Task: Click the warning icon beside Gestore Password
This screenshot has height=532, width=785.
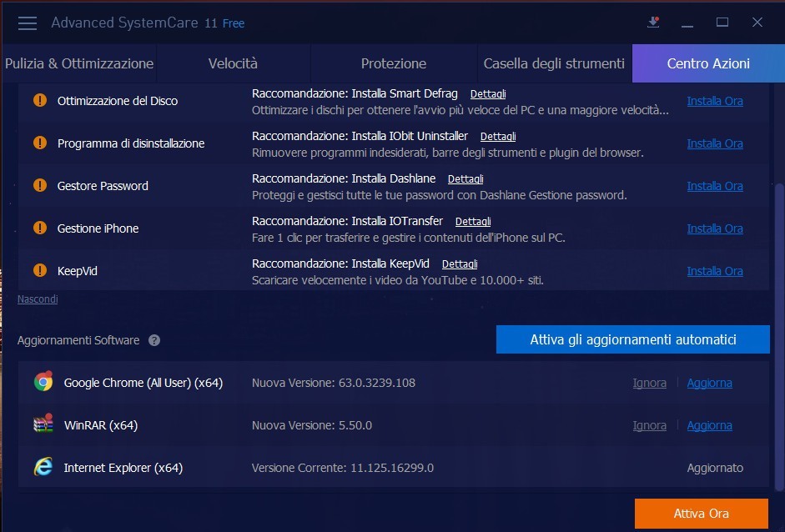Action: coord(39,186)
